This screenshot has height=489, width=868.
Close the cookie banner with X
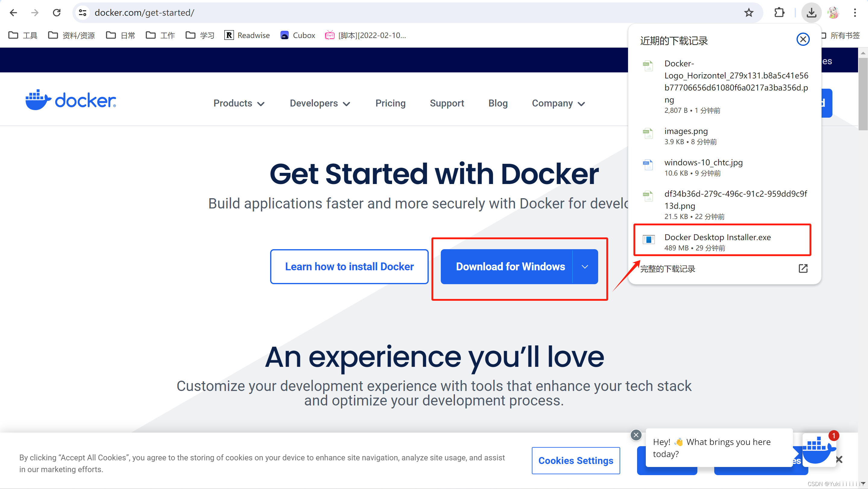839,460
